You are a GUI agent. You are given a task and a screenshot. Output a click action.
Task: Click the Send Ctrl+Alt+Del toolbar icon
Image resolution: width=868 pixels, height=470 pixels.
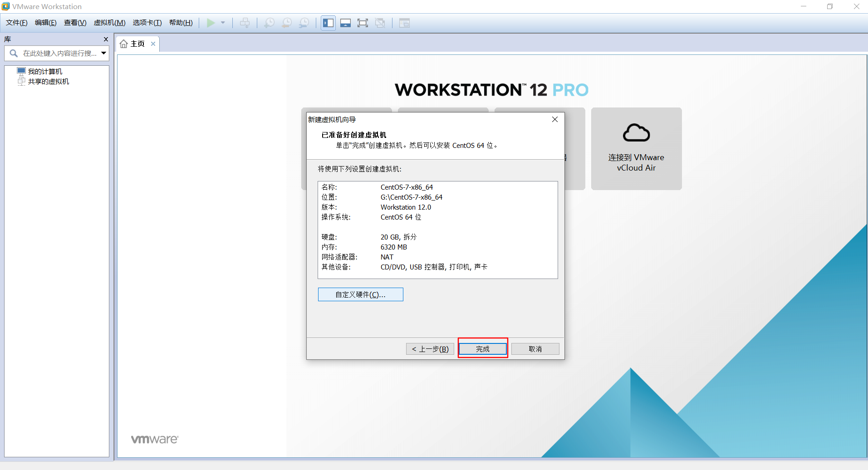pos(245,23)
